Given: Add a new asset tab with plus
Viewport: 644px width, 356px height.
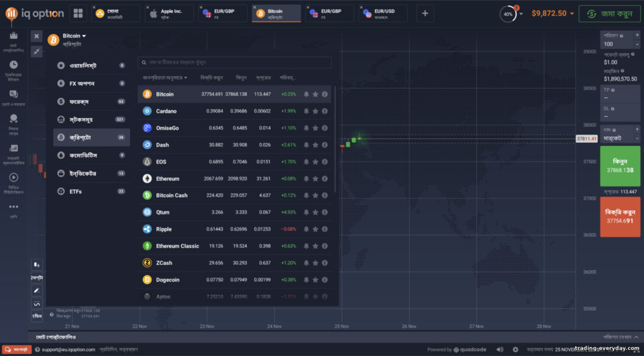Looking at the screenshot, I should pyautogui.click(x=425, y=13).
